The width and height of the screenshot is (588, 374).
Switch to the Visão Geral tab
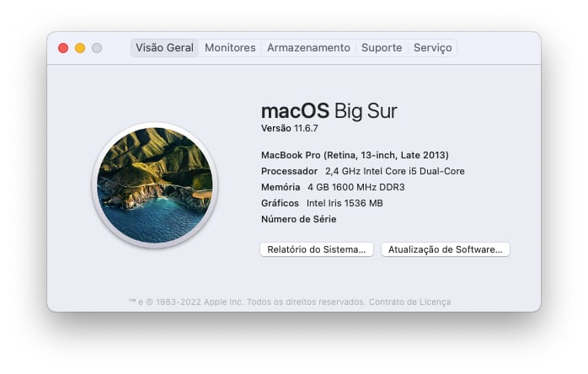click(164, 48)
